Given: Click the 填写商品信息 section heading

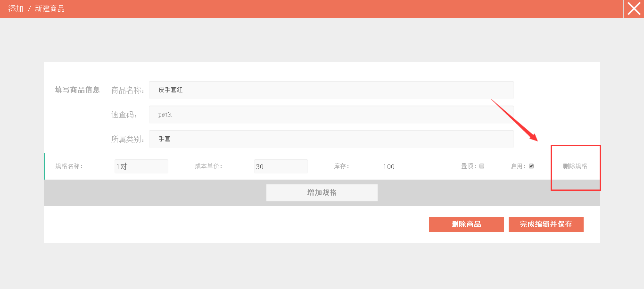Looking at the screenshot, I should pos(77,90).
